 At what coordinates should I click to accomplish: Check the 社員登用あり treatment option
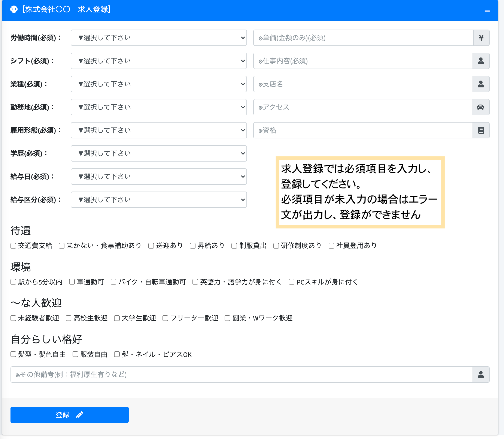coord(331,246)
